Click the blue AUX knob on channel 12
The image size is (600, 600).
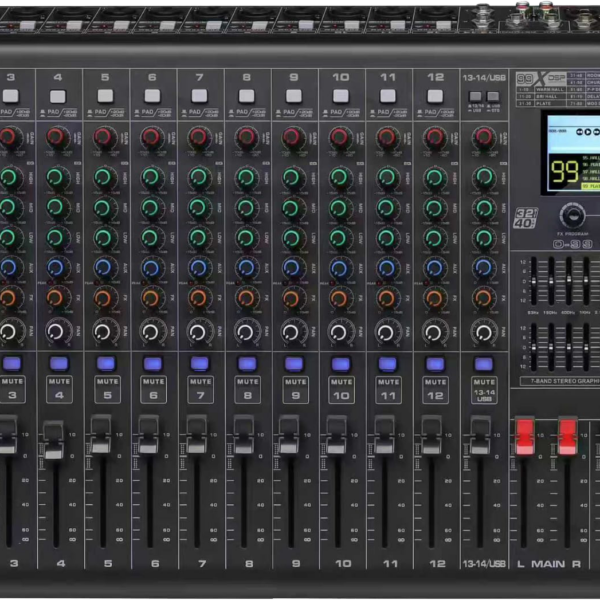[434, 267]
